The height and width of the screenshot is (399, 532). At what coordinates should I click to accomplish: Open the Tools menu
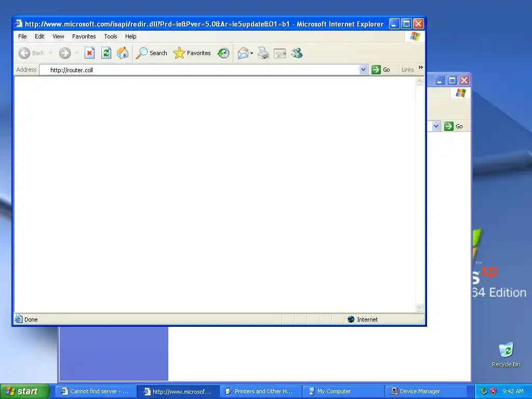pyautogui.click(x=111, y=36)
